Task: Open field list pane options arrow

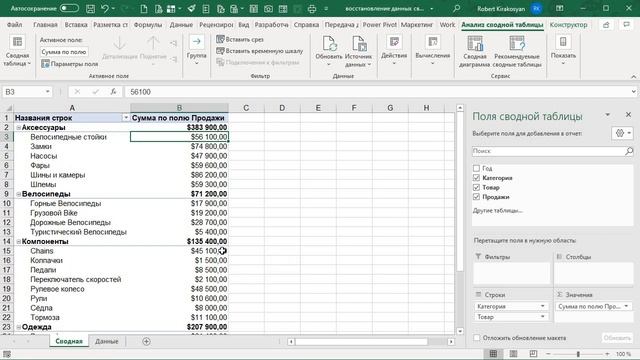Action: coord(607,115)
